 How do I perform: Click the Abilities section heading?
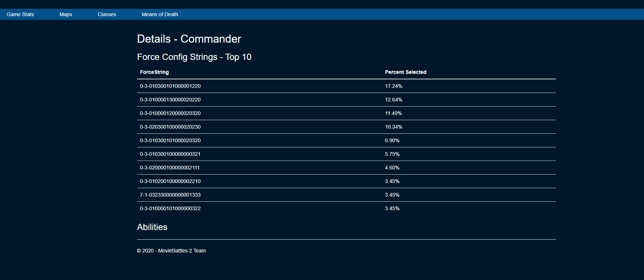point(152,227)
